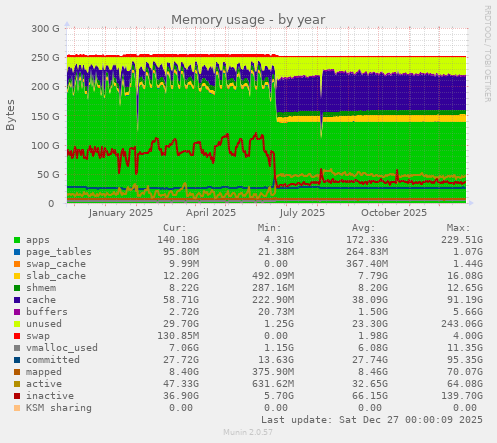Click the July 2025 x-axis label

point(302,213)
